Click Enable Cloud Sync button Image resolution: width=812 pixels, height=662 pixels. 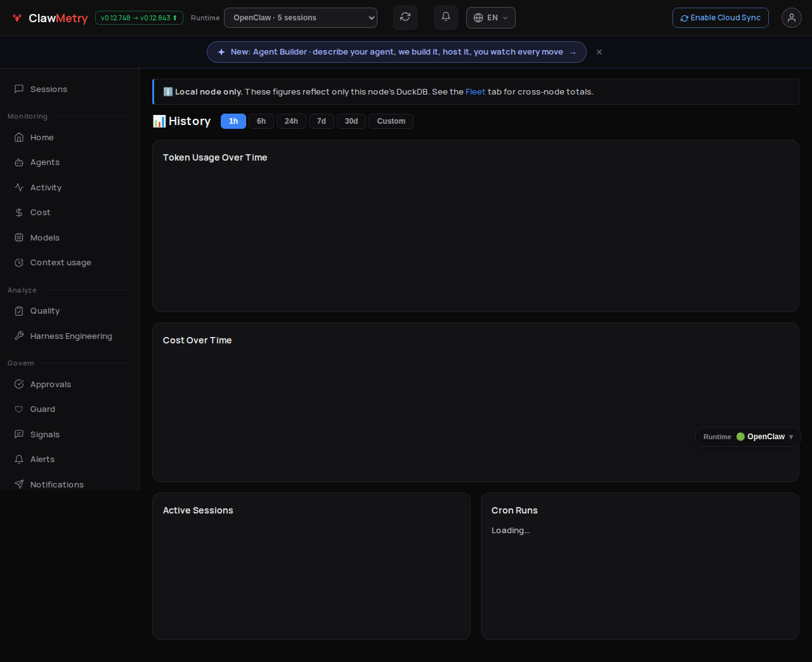[721, 18]
